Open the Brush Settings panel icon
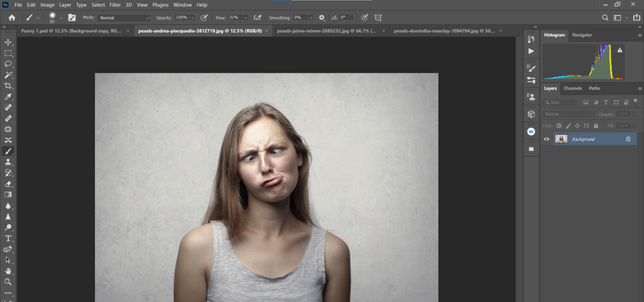 coord(531,69)
